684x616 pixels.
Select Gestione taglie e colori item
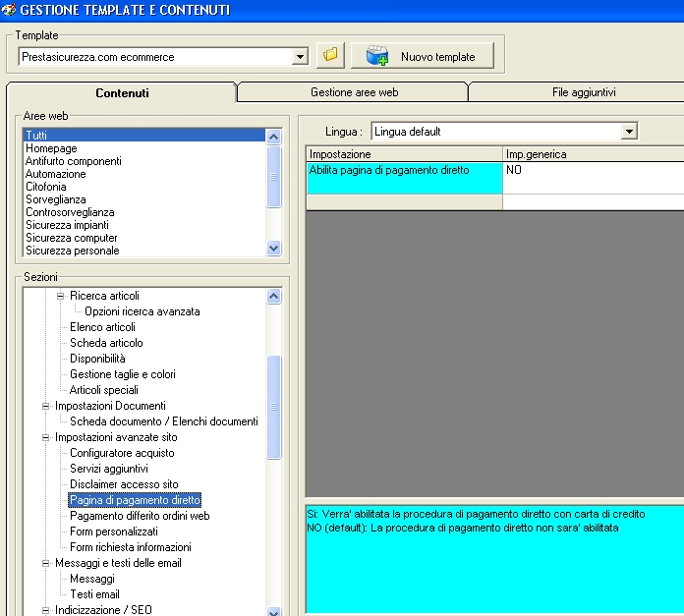click(x=123, y=374)
